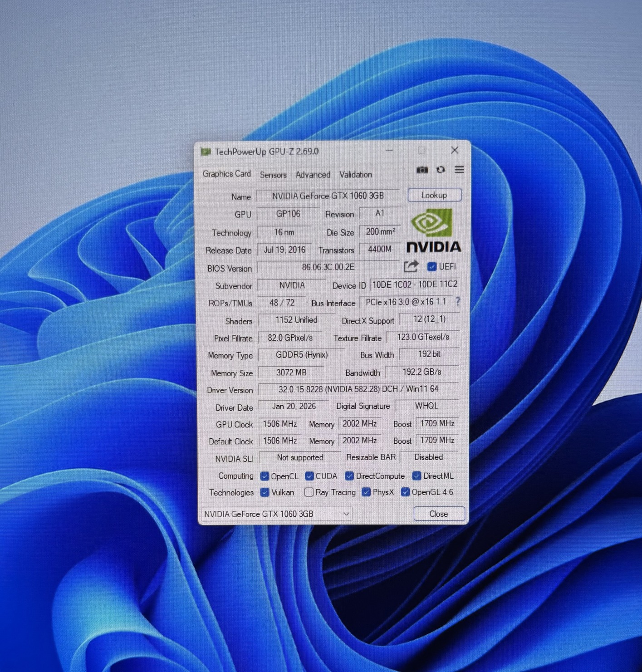Click the Default Clock value 1506 MHz
642x672 pixels.
(280, 441)
